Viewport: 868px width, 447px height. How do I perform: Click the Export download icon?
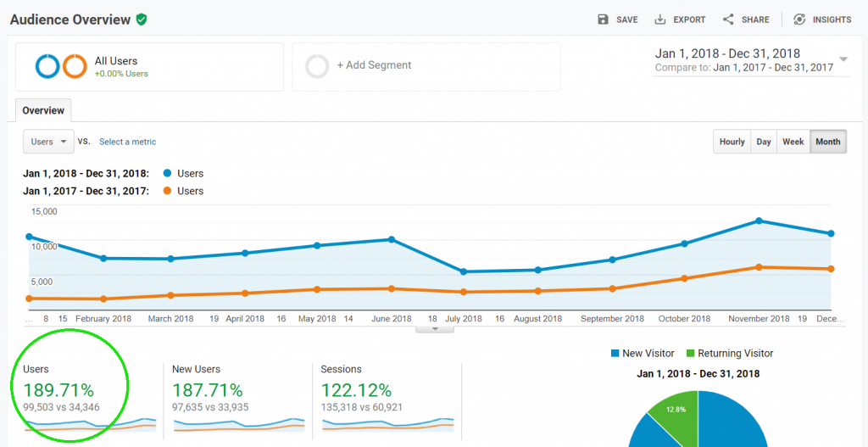click(659, 20)
